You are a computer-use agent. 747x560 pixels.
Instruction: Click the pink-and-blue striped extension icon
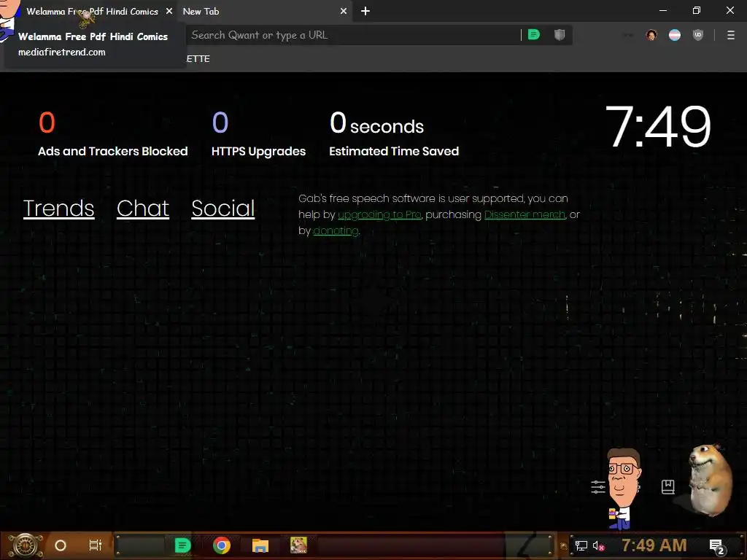tap(675, 35)
